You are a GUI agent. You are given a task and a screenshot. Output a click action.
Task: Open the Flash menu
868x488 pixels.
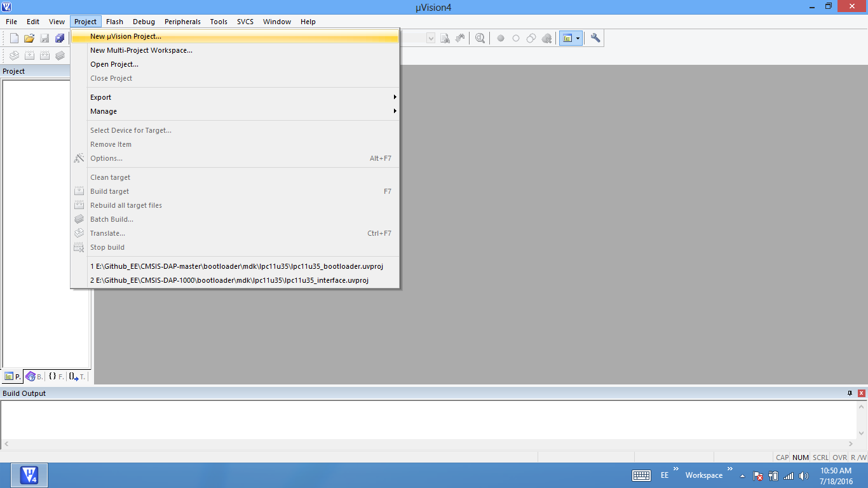(114, 22)
